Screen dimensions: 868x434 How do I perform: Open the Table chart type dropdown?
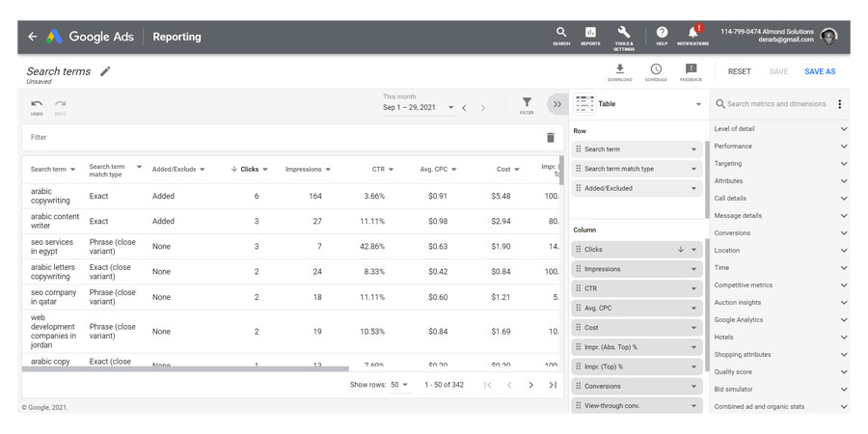[x=699, y=104]
